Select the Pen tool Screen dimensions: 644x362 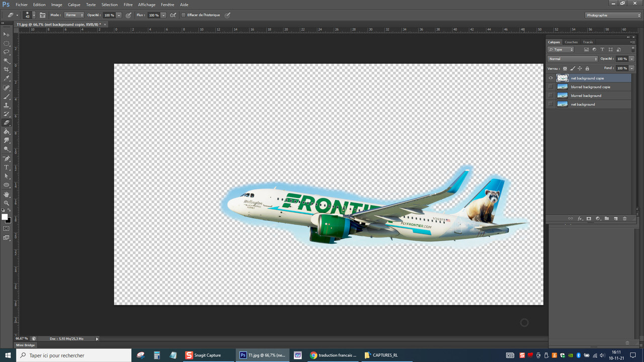pyautogui.click(x=7, y=158)
